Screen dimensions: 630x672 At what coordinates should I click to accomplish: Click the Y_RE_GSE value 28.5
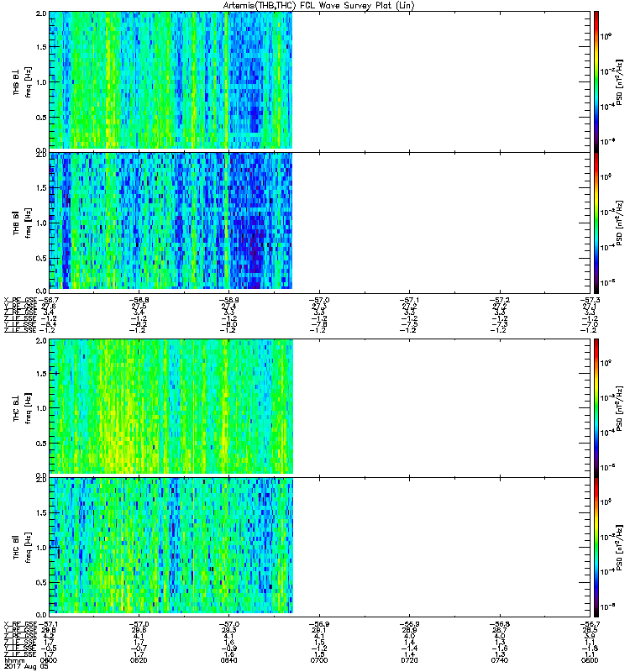(590, 631)
